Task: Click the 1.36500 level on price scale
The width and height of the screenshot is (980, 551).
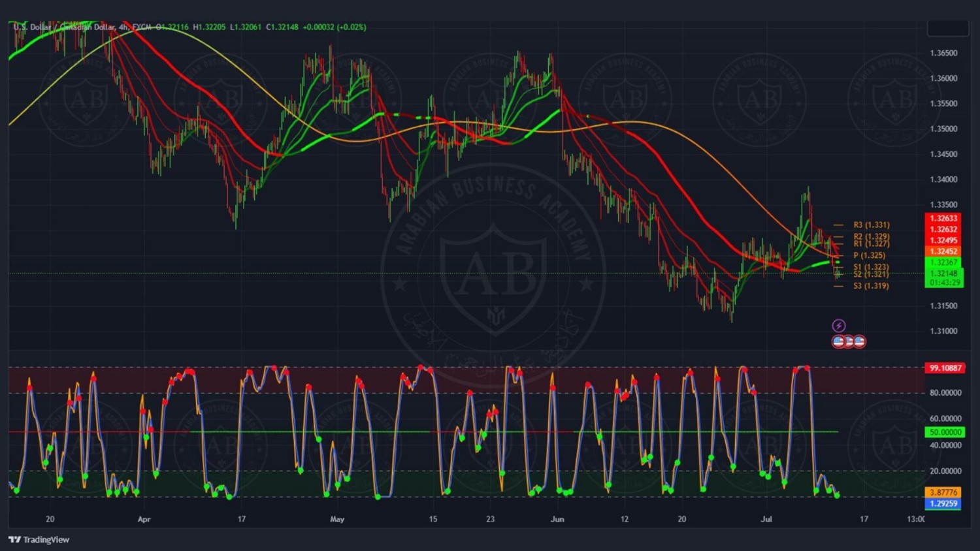Action: (943, 53)
